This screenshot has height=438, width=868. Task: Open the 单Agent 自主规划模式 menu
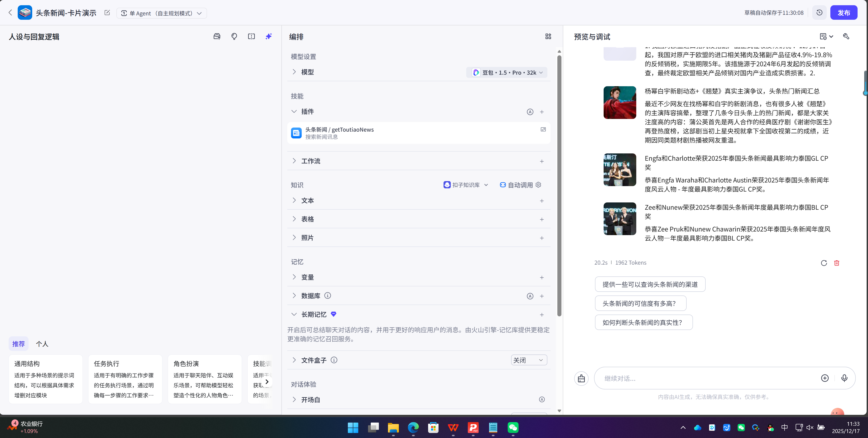coord(161,13)
